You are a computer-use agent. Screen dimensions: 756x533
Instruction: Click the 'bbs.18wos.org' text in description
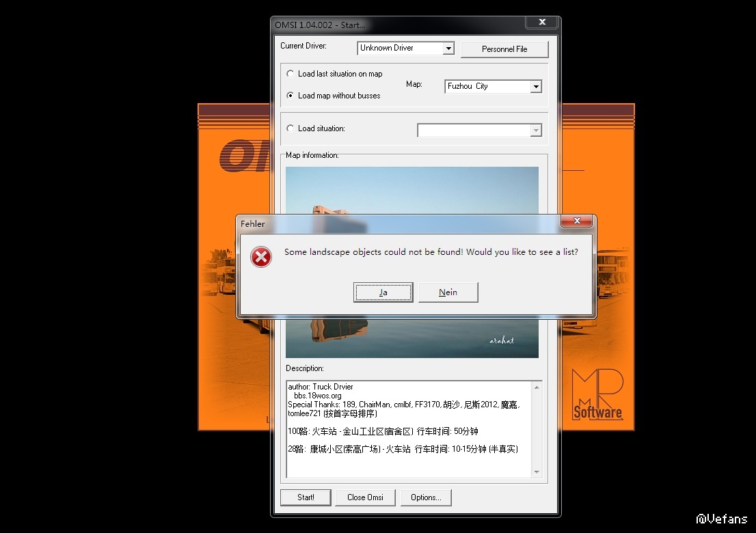(318, 396)
